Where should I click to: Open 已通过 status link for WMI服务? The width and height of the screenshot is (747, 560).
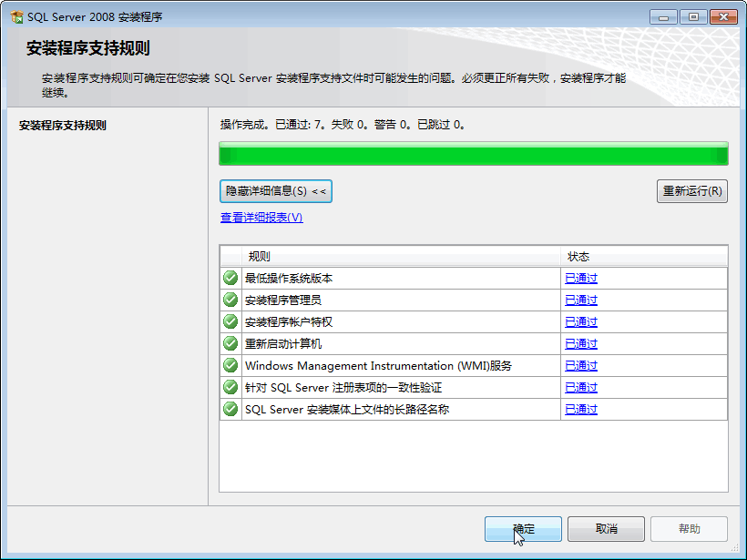coord(580,366)
